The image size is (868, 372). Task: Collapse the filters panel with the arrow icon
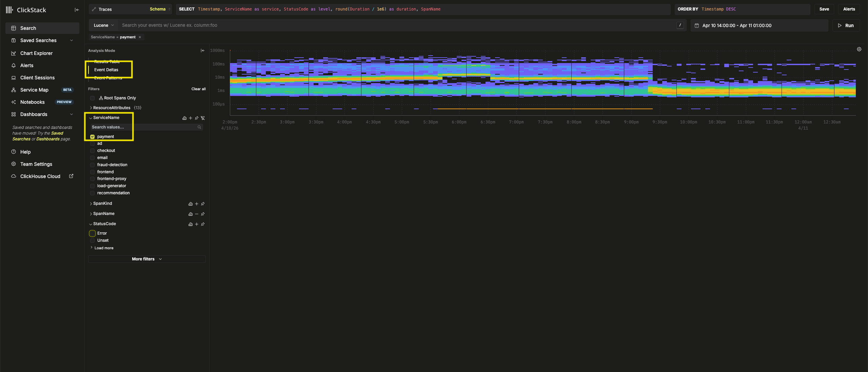pos(202,51)
